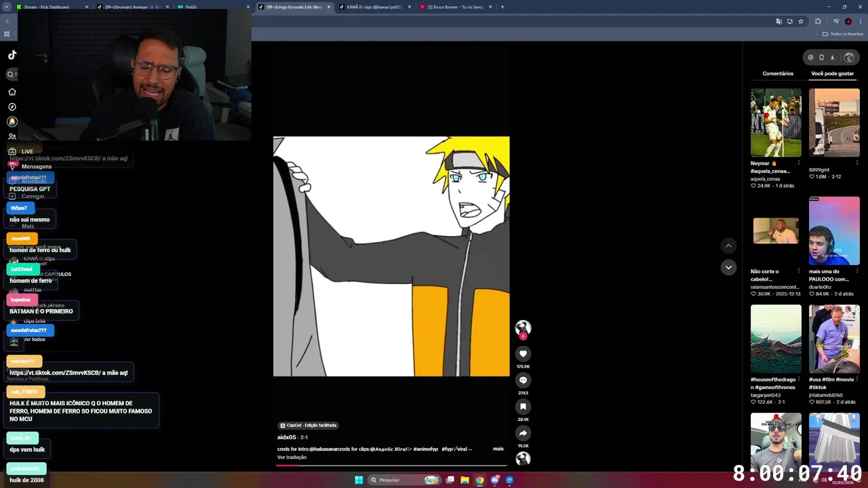The height and width of the screenshot is (488, 868).
Task: Click the download arrow in the top-right pill
Action: click(832, 58)
